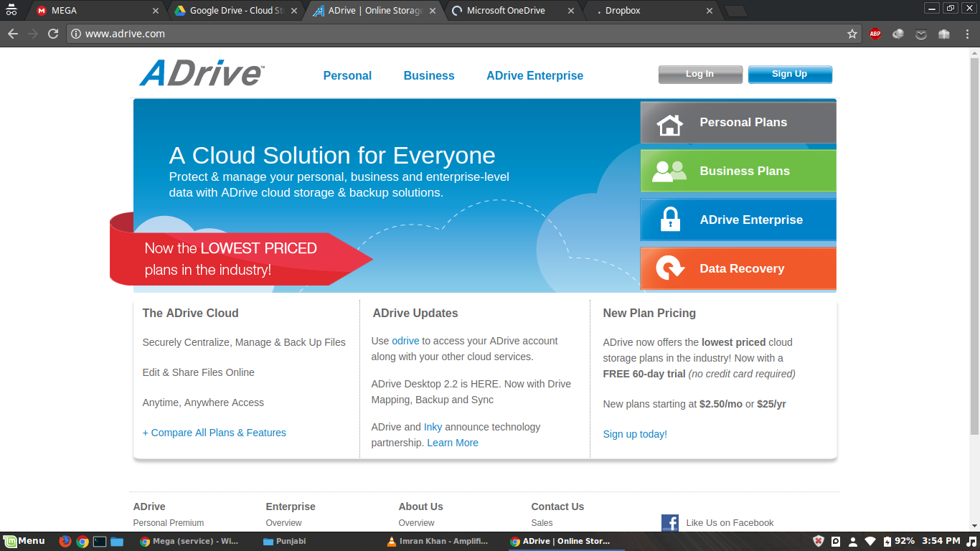Switch to the Microsoft OneDrive browser tab
This screenshot has height=551, width=980.
(512, 11)
